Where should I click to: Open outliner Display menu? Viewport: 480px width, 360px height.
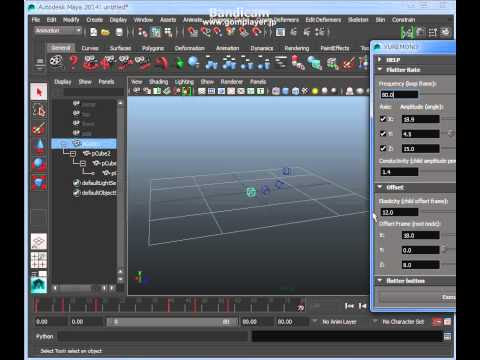click(63, 82)
